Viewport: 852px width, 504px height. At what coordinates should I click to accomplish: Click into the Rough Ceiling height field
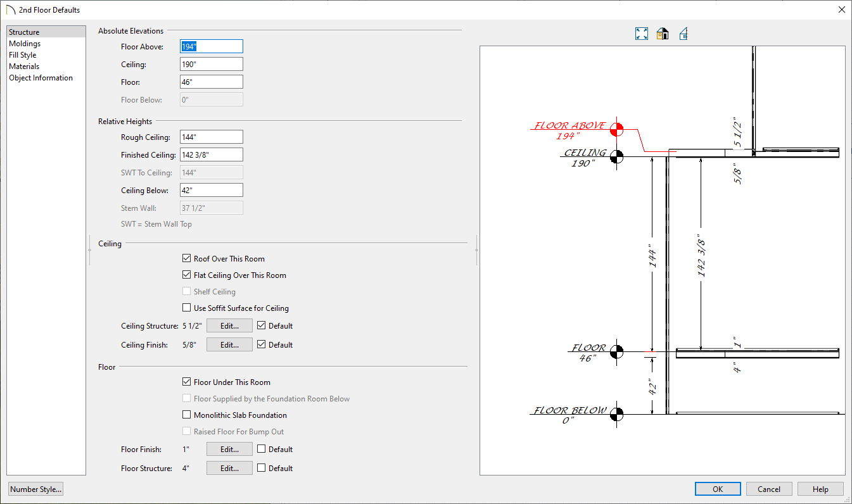[211, 137]
